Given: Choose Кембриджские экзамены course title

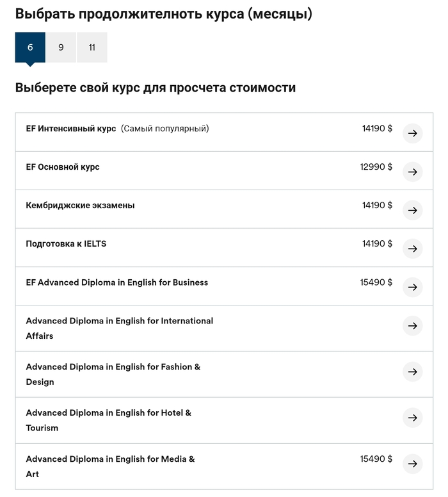Looking at the screenshot, I should coord(80,206).
